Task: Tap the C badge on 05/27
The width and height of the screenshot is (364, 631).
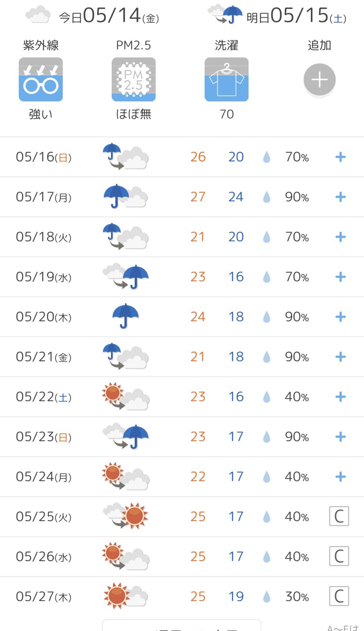Action: 339,596
